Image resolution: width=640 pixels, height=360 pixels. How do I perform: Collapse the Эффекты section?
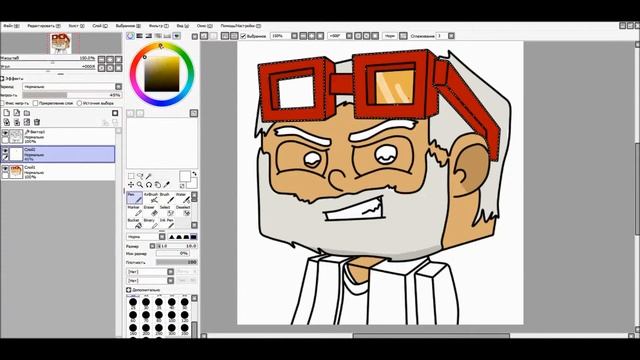tap(2, 78)
